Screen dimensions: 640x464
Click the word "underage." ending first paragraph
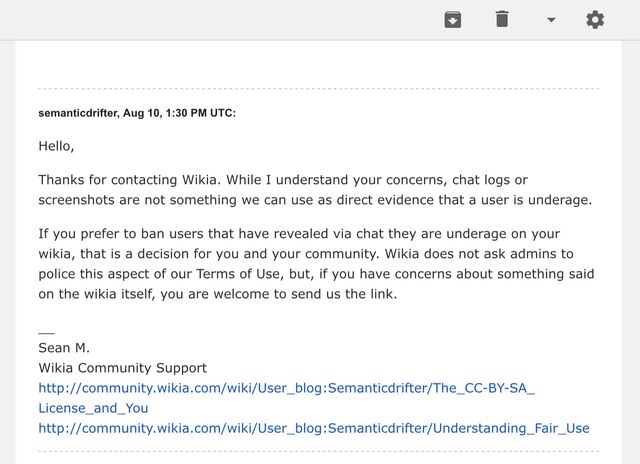click(x=560, y=200)
